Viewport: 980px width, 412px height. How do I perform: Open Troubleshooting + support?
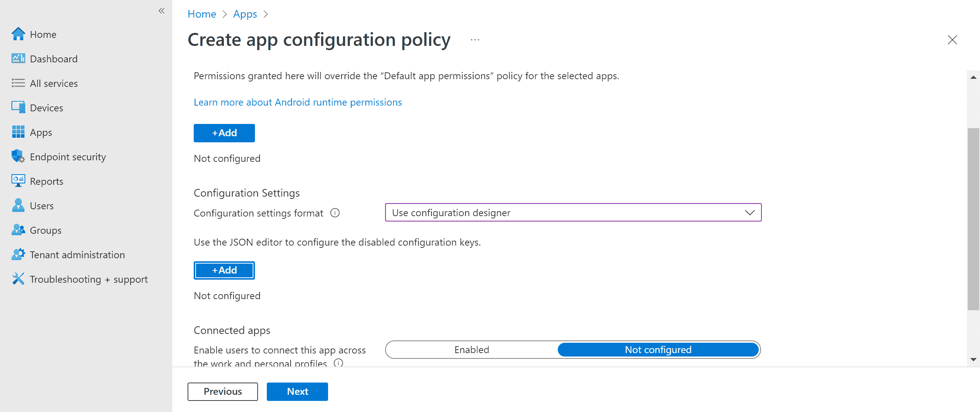[89, 279]
